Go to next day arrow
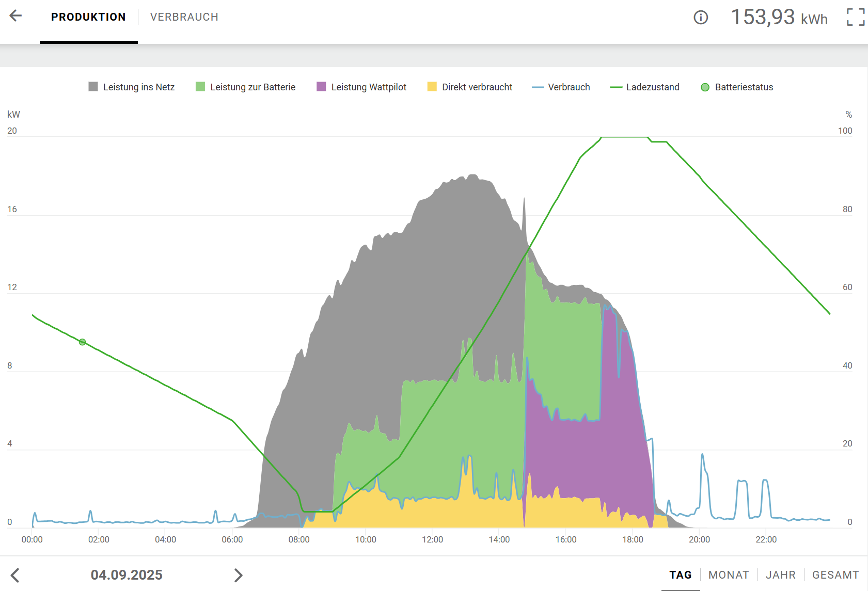 pos(238,575)
